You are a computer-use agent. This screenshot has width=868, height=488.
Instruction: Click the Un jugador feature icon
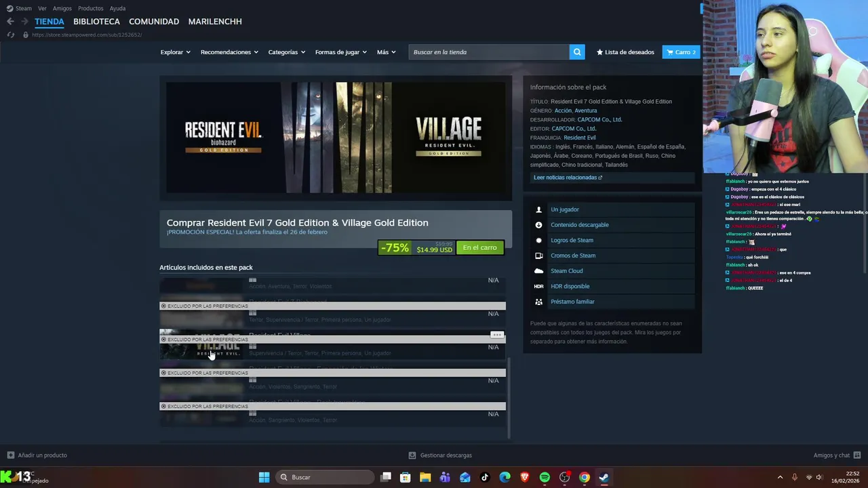pos(539,209)
